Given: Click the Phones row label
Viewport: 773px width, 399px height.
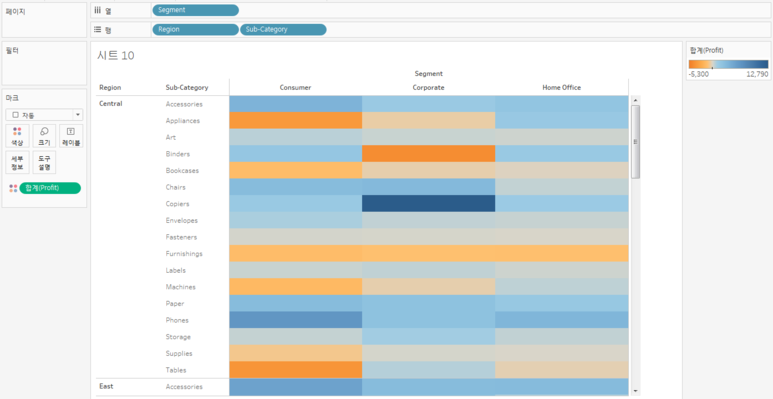Looking at the screenshot, I should tap(177, 320).
